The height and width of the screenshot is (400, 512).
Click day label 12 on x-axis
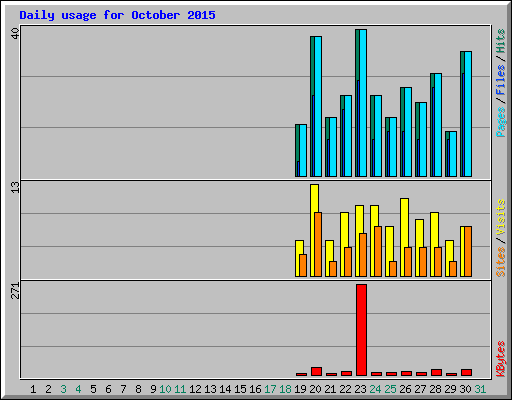(x=195, y=389)
